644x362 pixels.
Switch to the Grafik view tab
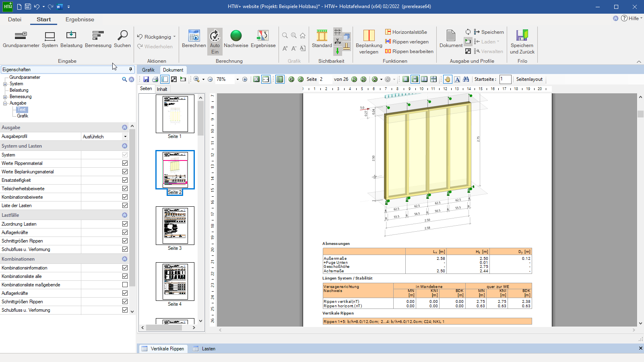[x=148, y=70]
